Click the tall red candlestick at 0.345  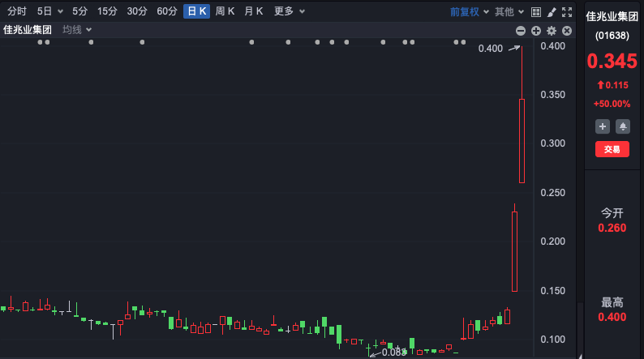[522, 141]
